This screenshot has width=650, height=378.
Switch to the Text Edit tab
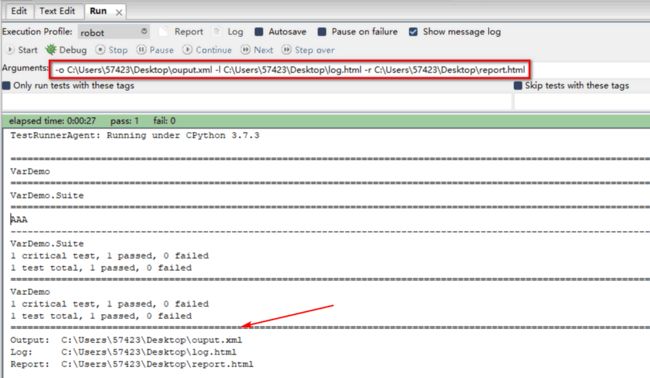coord(57,11)
